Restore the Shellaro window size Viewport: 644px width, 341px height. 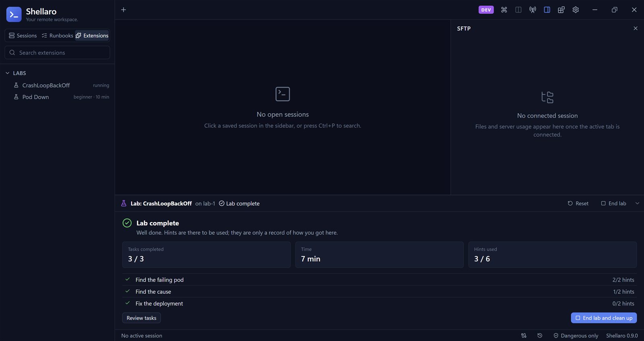point(615,10)
